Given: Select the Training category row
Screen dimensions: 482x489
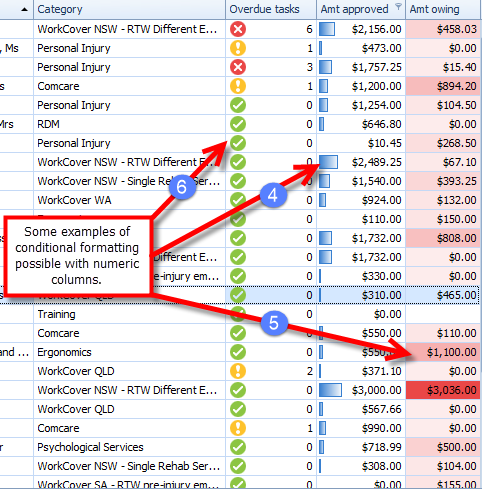Looking at the screenshot, I should (x=240, y=314).
